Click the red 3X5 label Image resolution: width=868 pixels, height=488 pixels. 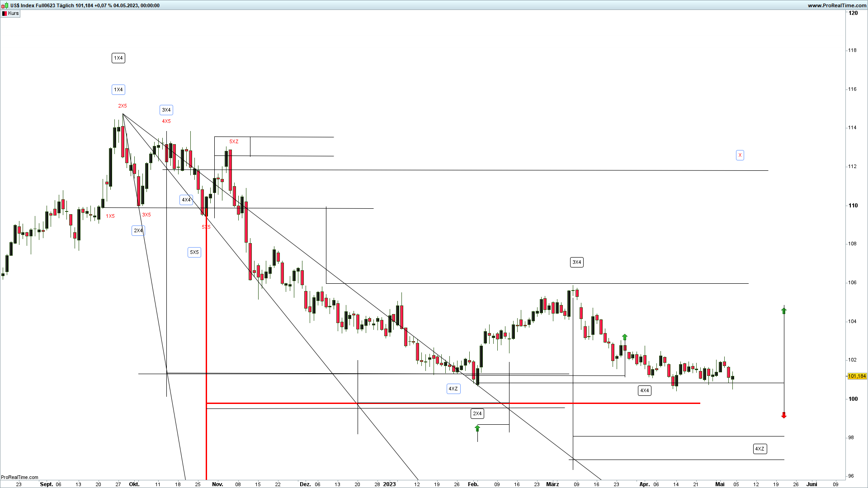(146, 215)
